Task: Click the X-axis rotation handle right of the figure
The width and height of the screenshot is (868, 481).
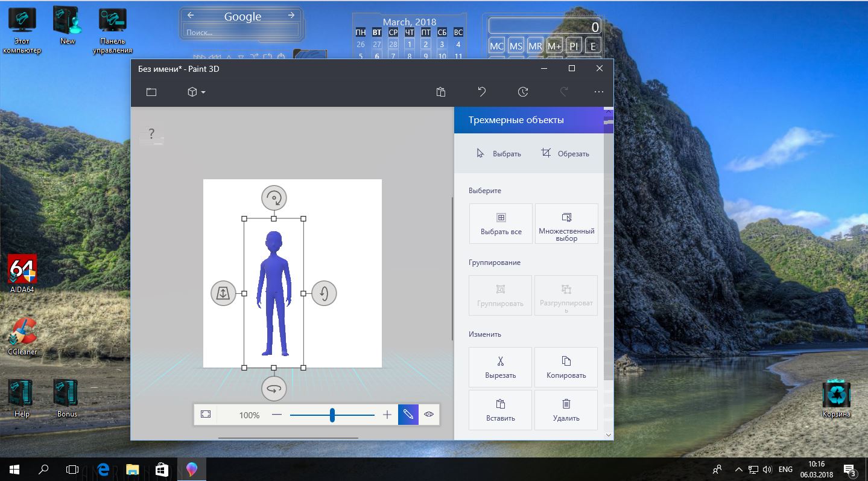Action: coord(324,293)
